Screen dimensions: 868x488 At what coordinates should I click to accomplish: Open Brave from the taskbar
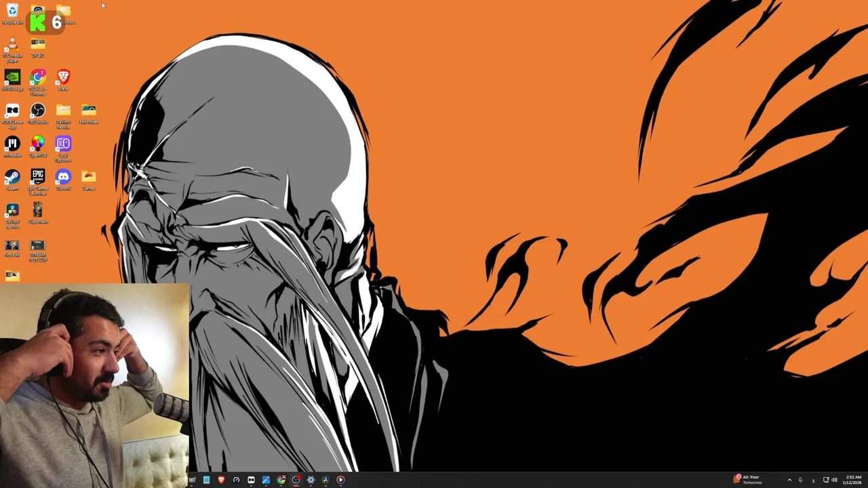221,480
